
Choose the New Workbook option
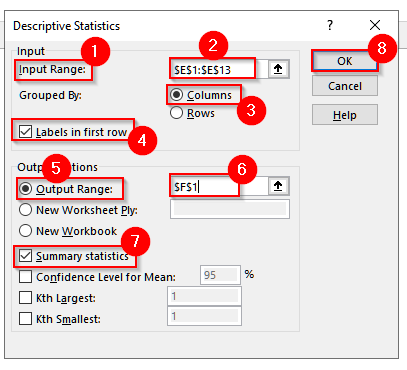click(26, 231)
